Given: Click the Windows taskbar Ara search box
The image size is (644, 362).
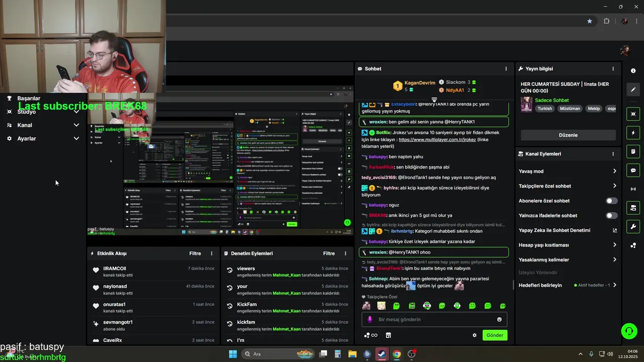Looking at the screenshot, I should (278, 354).
